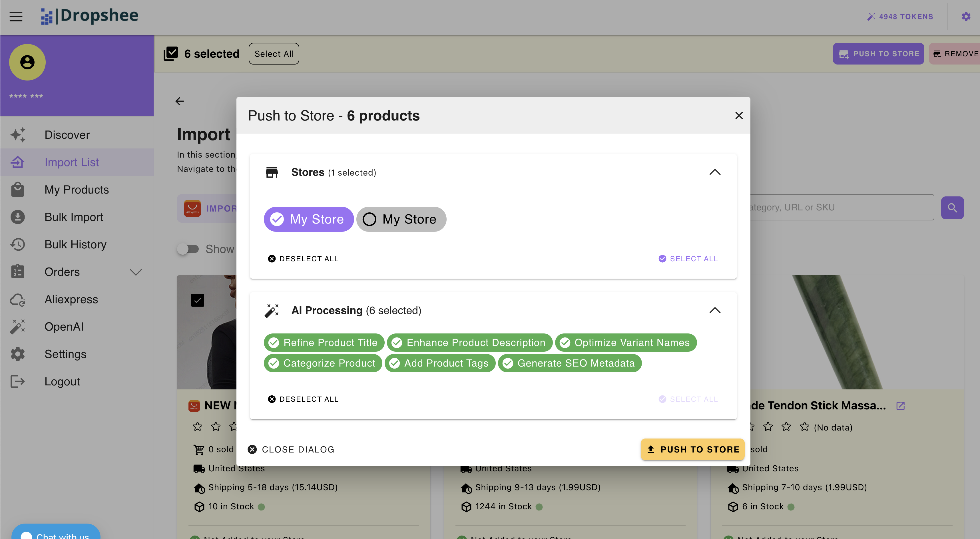Click the settings gear in top bar
Screen dimensions: 980x539
click(966, 16)
